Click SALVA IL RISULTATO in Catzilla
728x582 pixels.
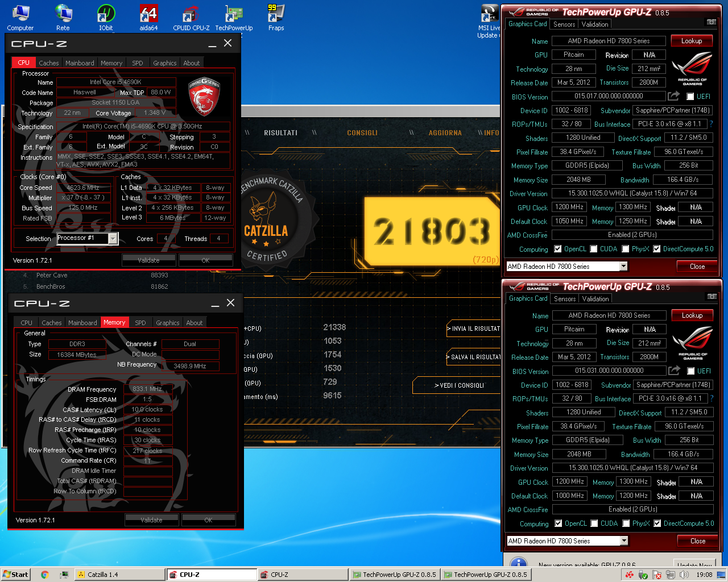coord(474,357)
